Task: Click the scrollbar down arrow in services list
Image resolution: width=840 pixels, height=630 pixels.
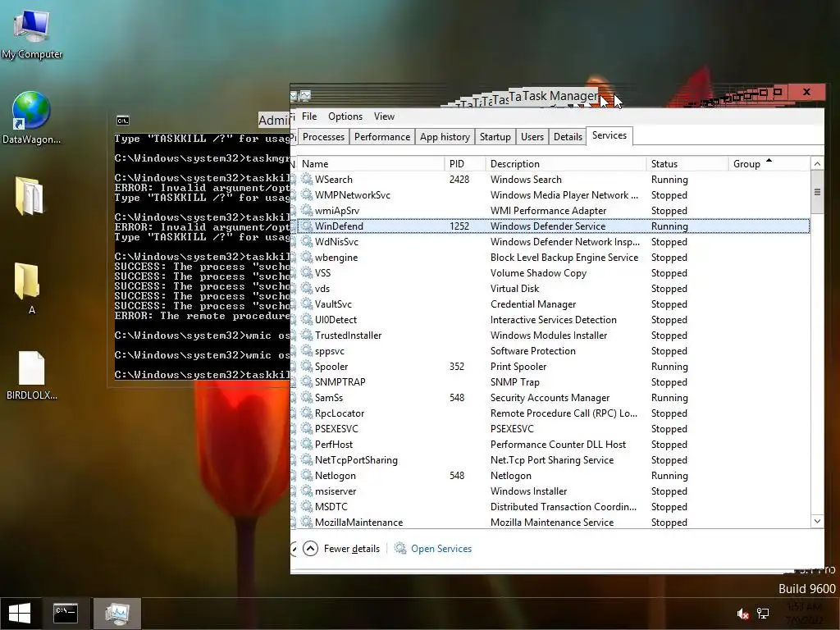Action: (817, 521)
